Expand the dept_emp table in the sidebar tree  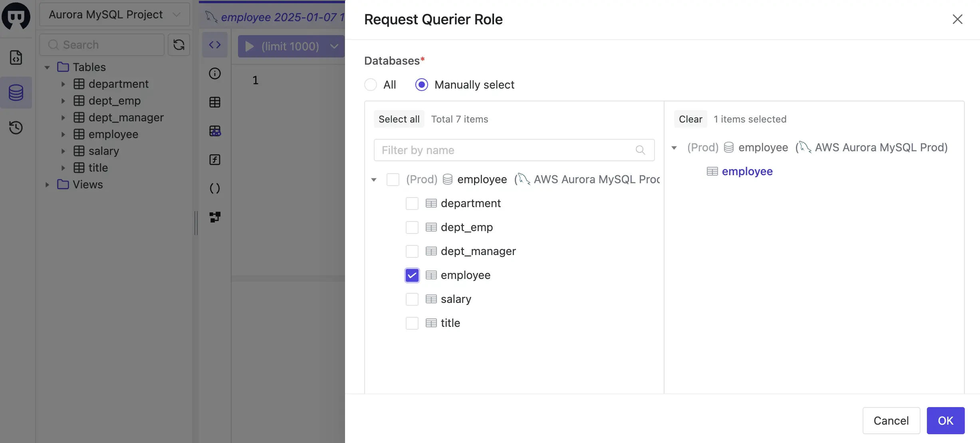[x=63, y=101]
